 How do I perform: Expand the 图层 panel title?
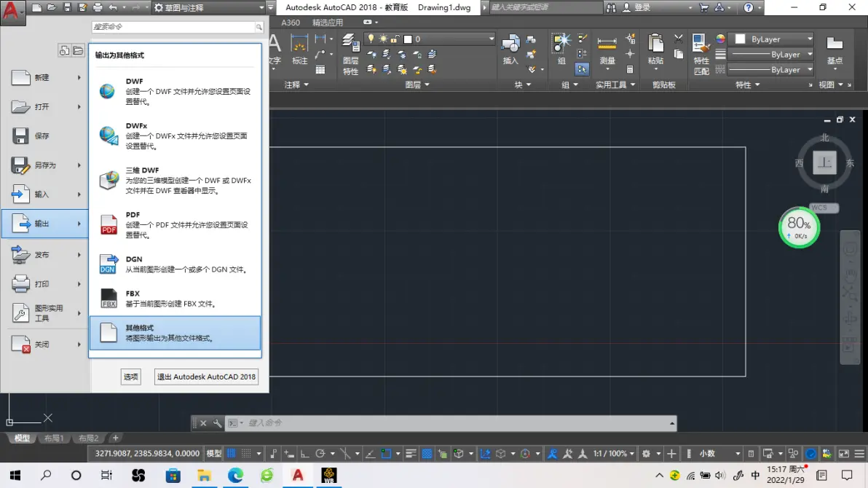point(417,84)
